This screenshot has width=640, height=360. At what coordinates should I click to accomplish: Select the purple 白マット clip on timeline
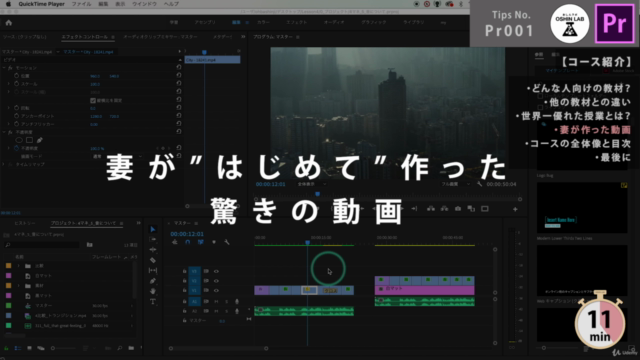[424, 290]
